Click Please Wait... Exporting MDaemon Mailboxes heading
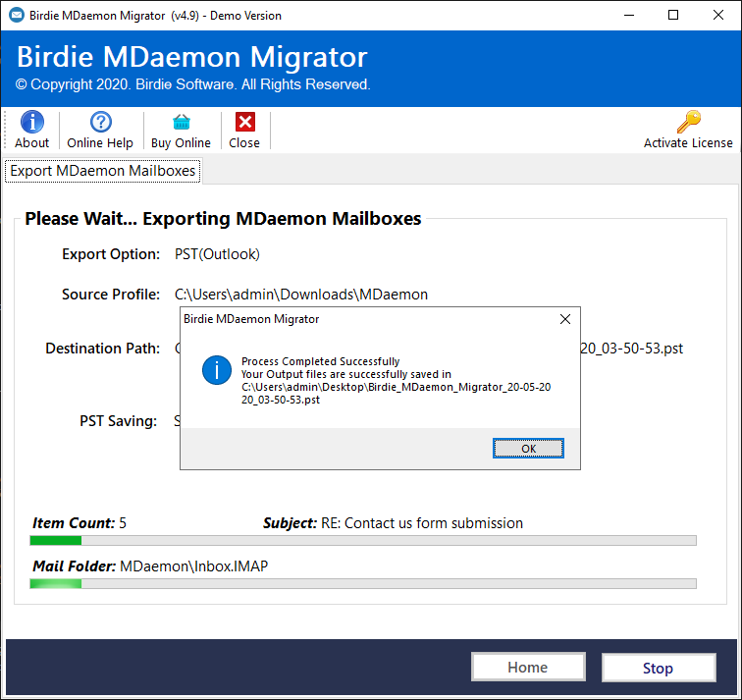The height and width of the screenshot is (700, 742). 223,219
